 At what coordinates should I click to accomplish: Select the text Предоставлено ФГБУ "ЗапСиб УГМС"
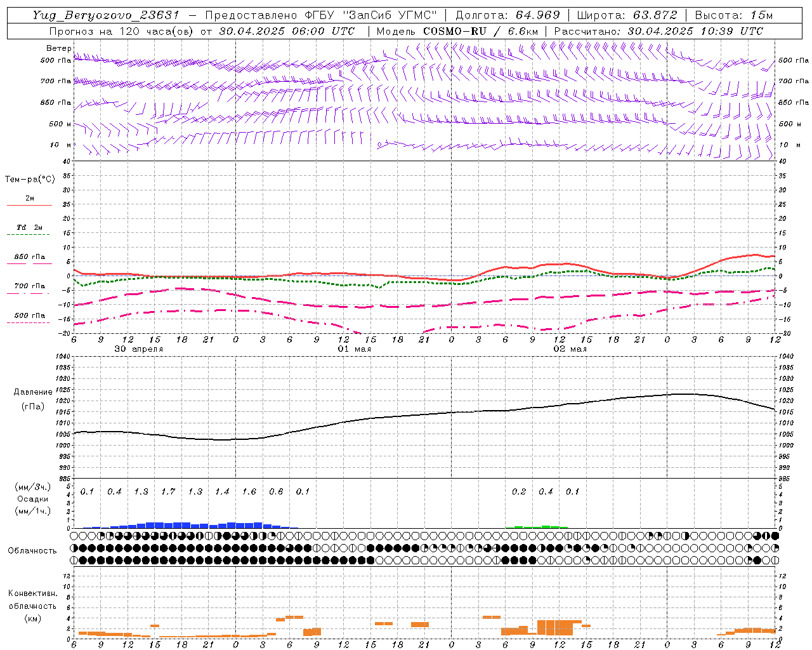pos(322,15)
